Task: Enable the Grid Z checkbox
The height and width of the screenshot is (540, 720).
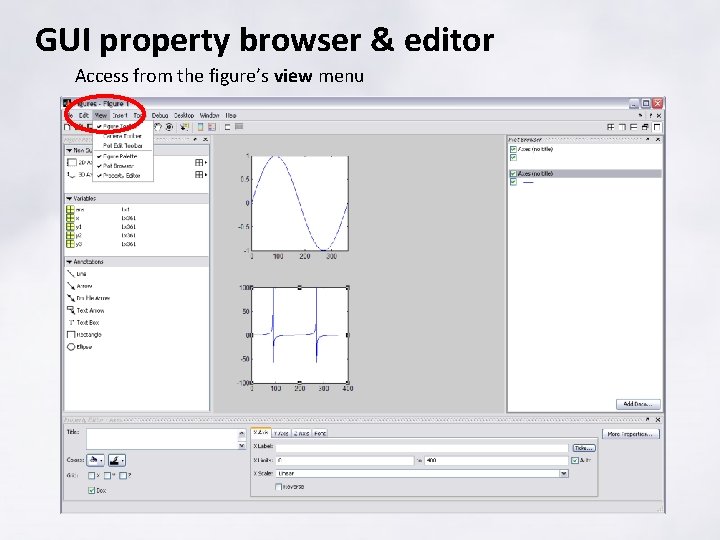Action: [x=123, y=476]
